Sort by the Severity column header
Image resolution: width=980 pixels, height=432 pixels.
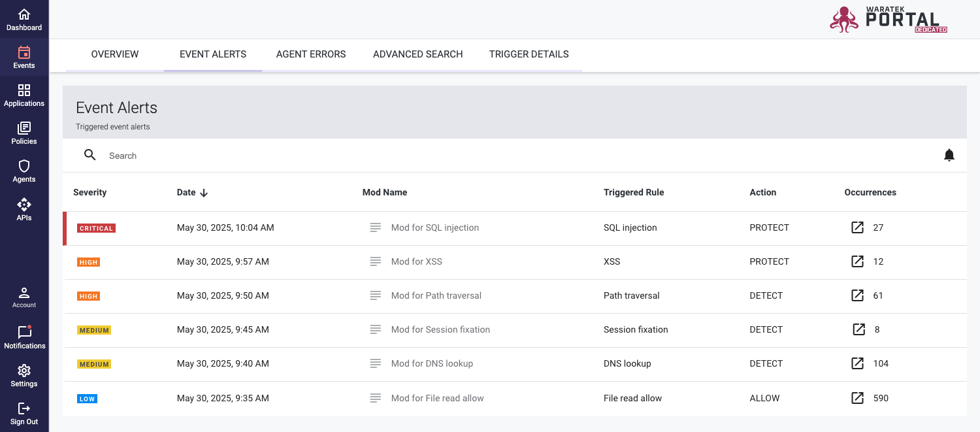pyautogui.click(x=90, y=192)
